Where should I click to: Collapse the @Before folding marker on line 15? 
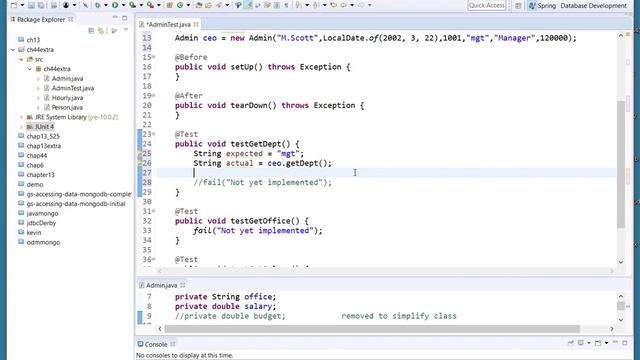154,57
